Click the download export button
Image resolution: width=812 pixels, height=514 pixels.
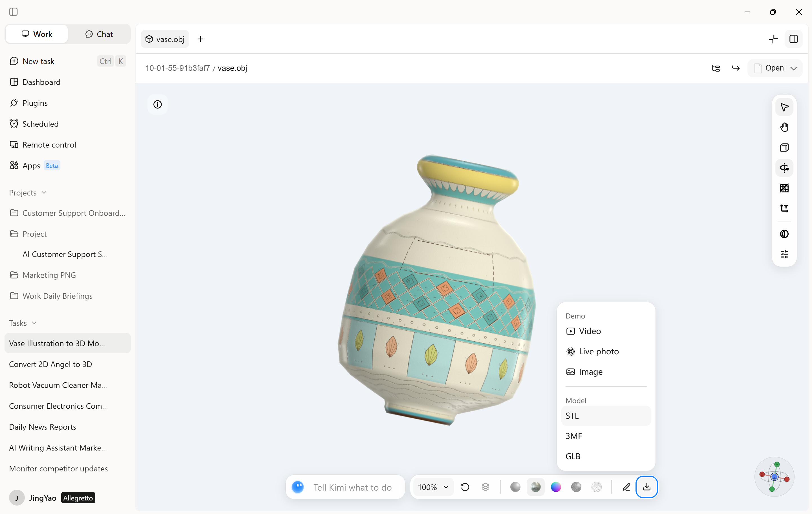click(x=646, y=487)
